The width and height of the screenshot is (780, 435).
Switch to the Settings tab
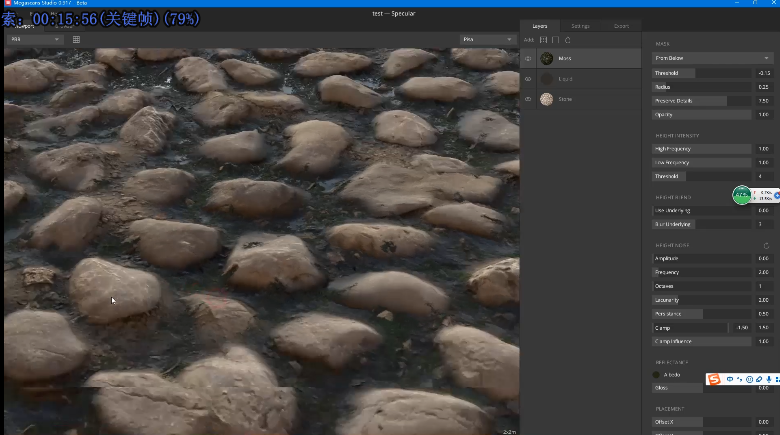tap(580, 26)
